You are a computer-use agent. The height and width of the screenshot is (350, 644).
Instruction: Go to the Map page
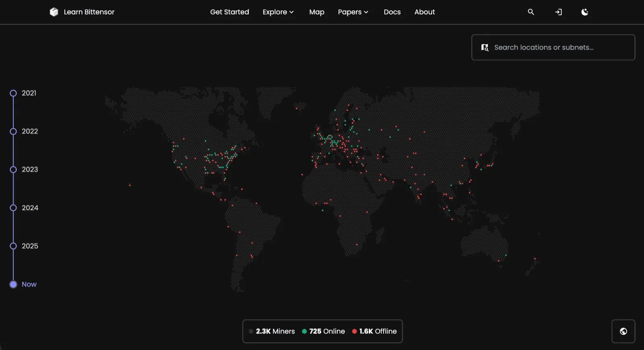point(317,12)
